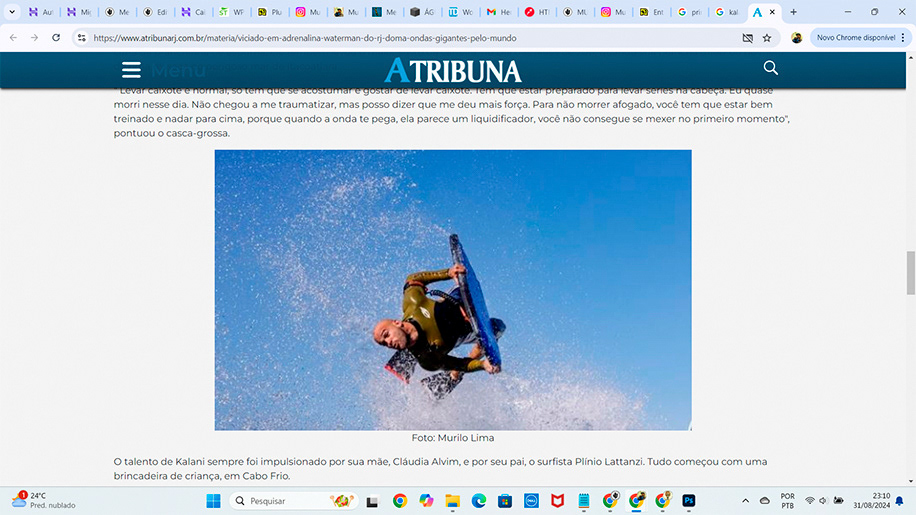Open the Chrome profile avatar

coord(796,37)
